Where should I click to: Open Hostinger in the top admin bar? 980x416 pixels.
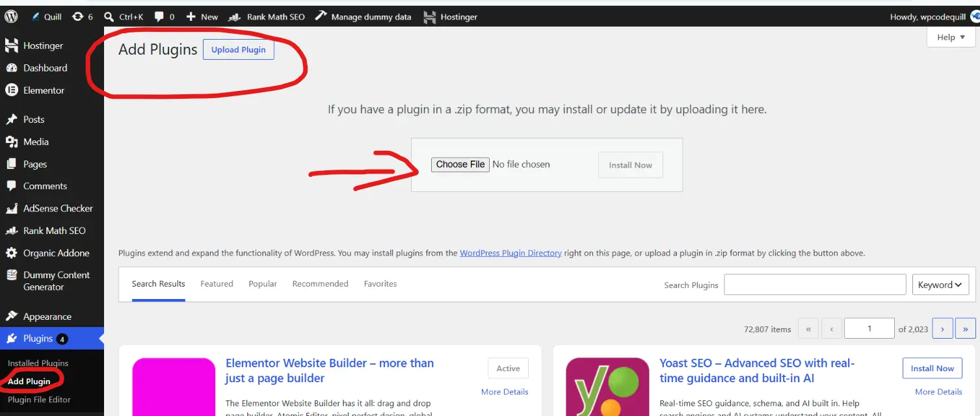coord(451,17)
